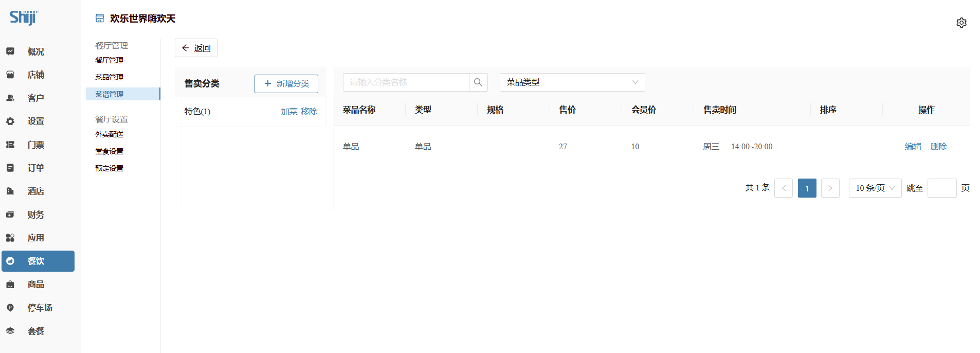Open the 酒店 hotel sidebar item

(35, 191)
